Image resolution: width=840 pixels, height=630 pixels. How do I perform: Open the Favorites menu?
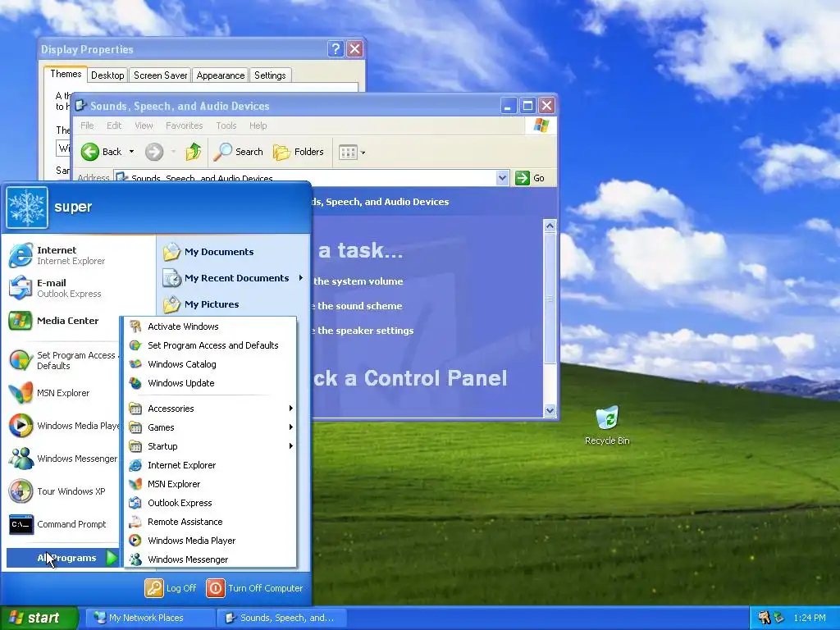(185, 126)
